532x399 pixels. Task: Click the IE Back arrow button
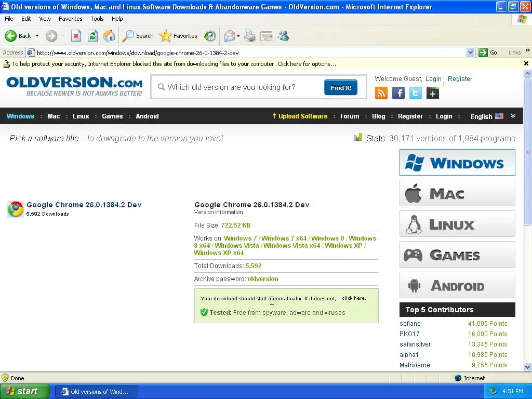[10, 36]
